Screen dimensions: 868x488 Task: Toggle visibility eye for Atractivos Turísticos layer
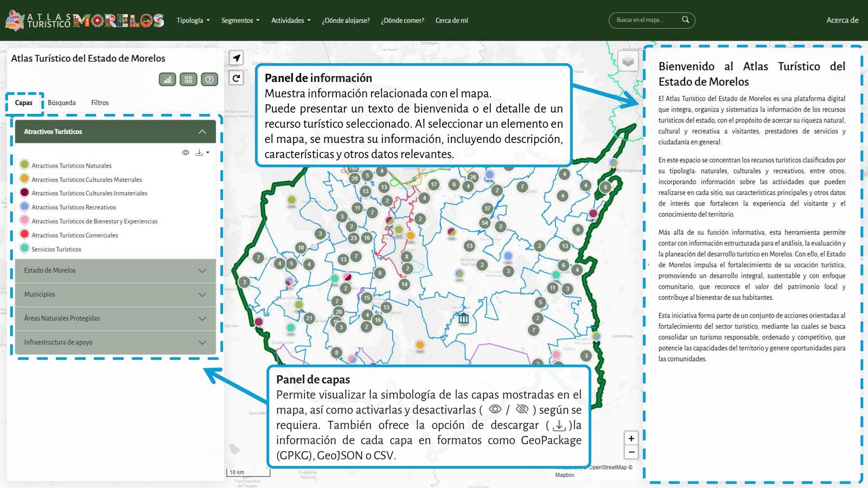186,153
